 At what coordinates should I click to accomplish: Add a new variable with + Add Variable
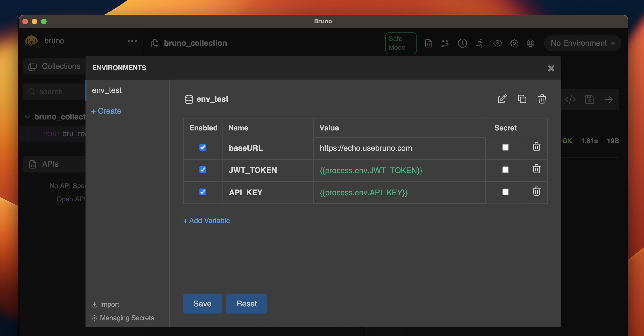[206, 220]
